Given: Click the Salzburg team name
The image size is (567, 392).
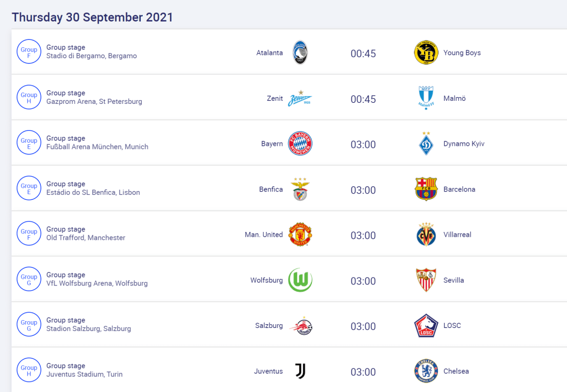Looking at the screenshot, I should [269, 325].
